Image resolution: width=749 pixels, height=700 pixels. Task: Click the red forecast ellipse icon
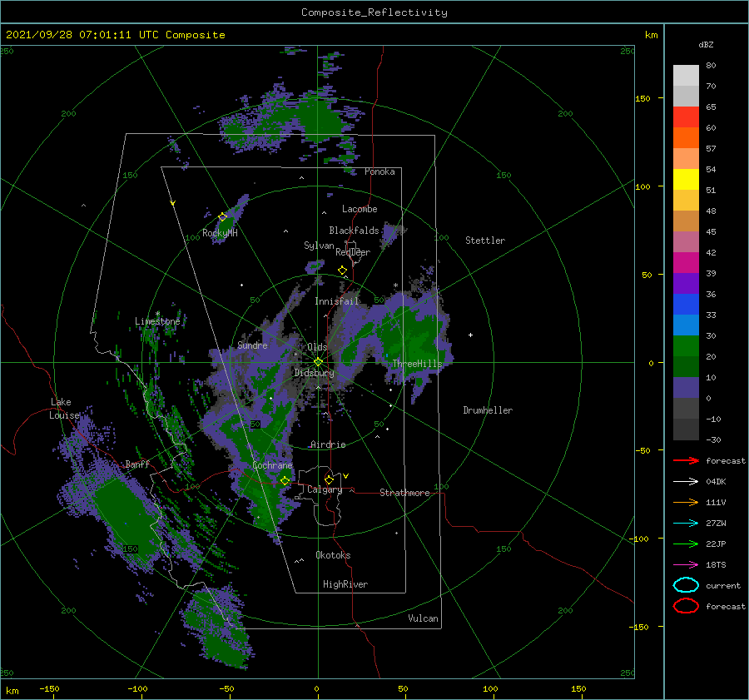tap(686, 606)
